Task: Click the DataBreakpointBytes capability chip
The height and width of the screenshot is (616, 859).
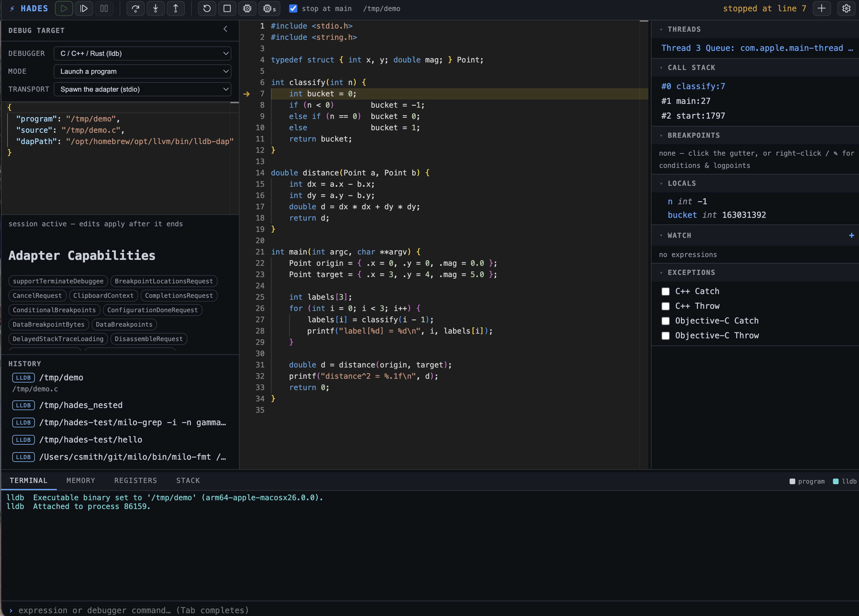Action: click(48, 324)
